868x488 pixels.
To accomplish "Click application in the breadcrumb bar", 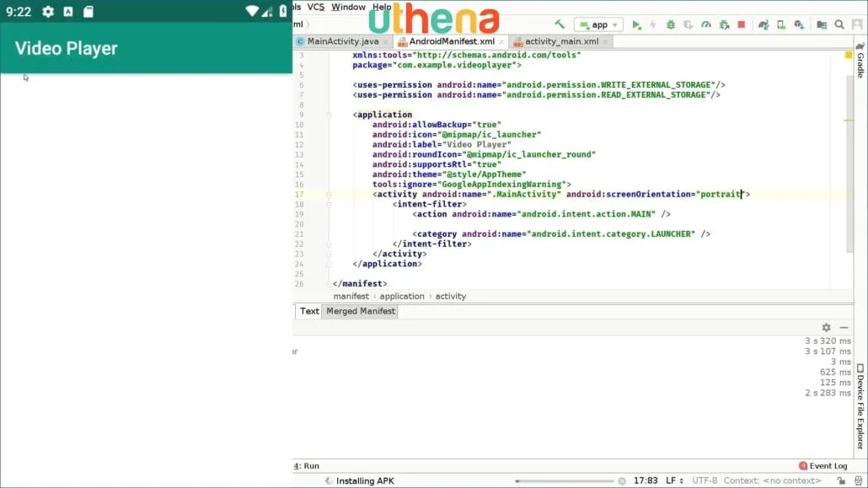I will click(402, 297).
